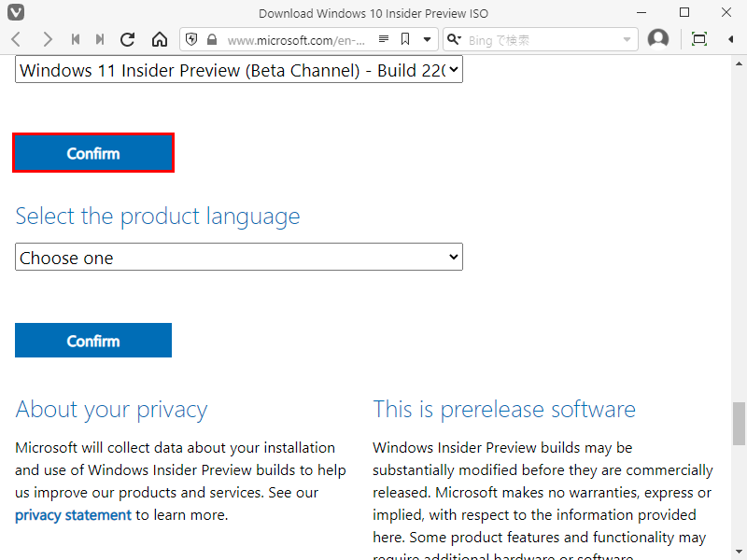Open the Vivaldi menu icon
Screen dimensions: 747x560
pos(16,12)
